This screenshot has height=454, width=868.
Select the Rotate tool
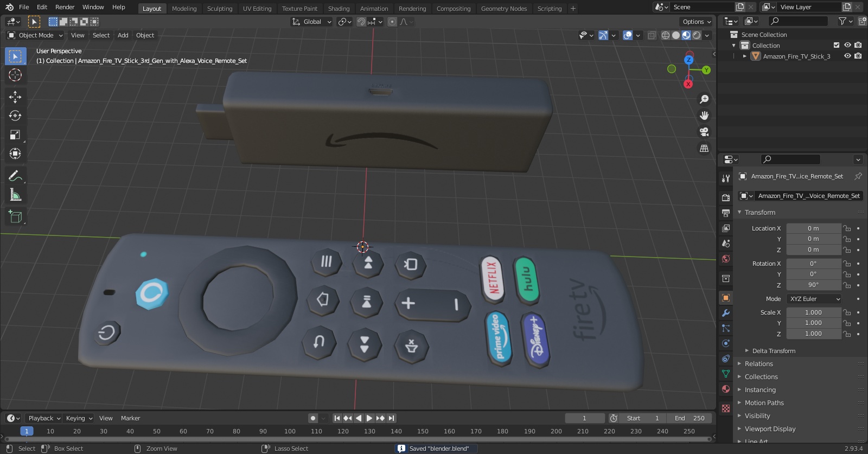[15, 116]
